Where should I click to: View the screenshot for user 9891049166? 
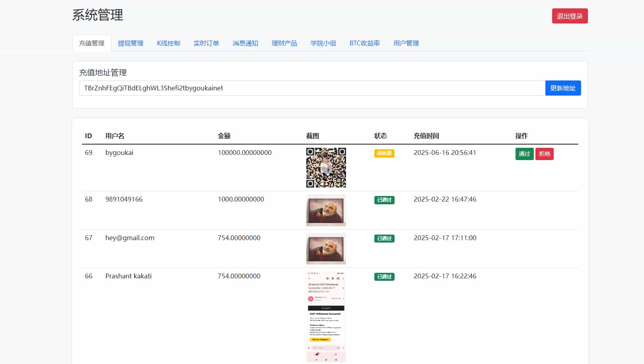click(326, 210)
